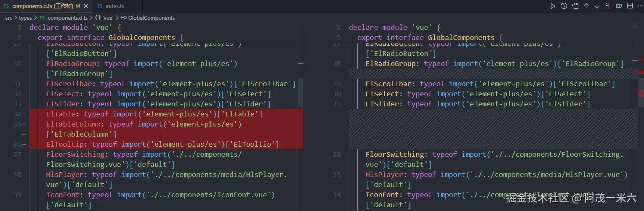Click the TS file icon on the index.ts tab
Viewport: 644px width, 211px height.
(100, 6)
